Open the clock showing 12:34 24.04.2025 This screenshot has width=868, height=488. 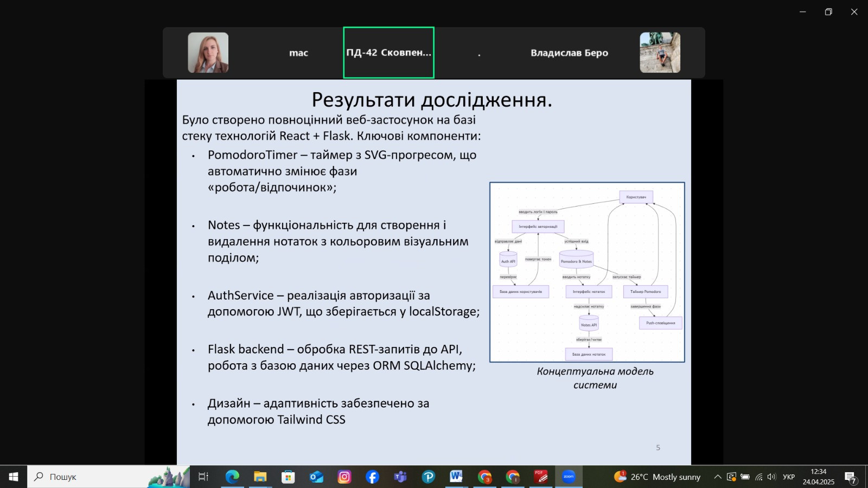(819, 477)
